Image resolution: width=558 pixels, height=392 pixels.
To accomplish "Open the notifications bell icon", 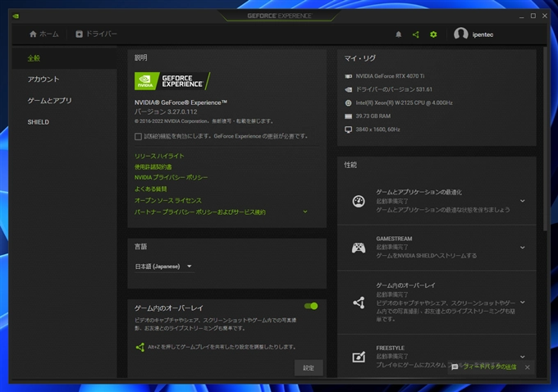I will coord(399,34).
